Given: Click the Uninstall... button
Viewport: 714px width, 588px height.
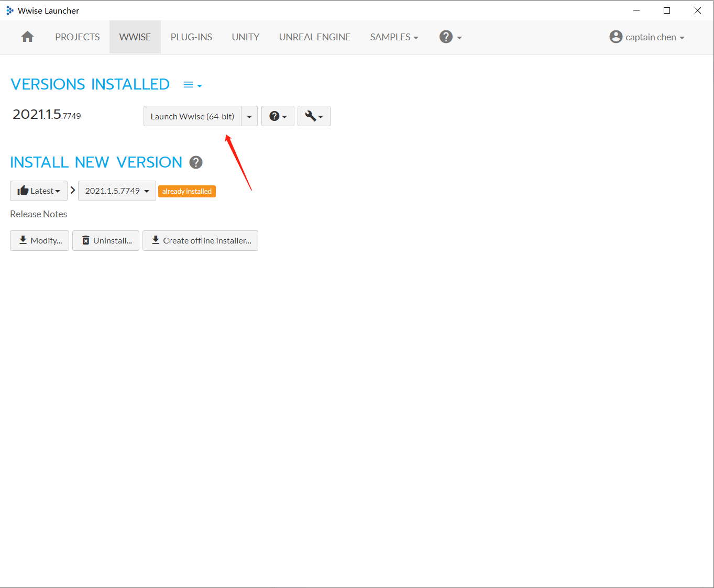Looking at the screenshot, I should click(106, 240).
